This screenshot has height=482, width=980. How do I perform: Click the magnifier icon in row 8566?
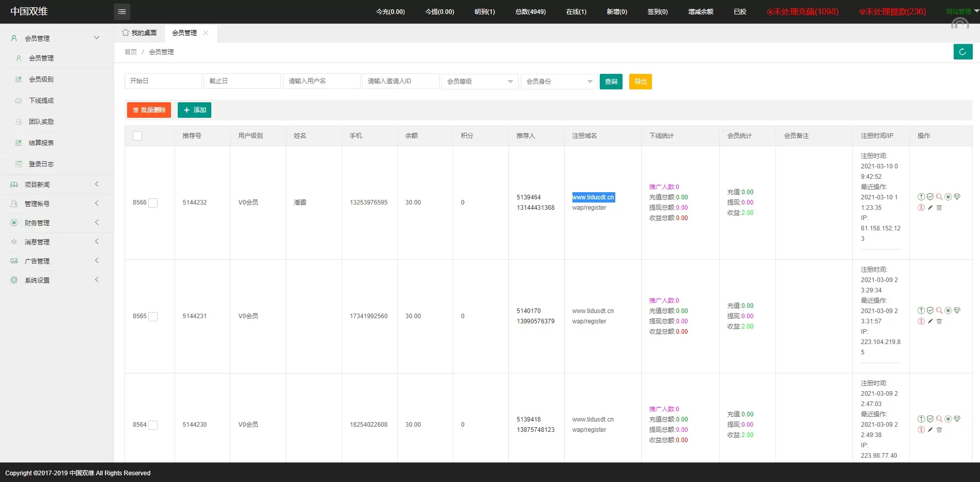[x=939, y=197]
